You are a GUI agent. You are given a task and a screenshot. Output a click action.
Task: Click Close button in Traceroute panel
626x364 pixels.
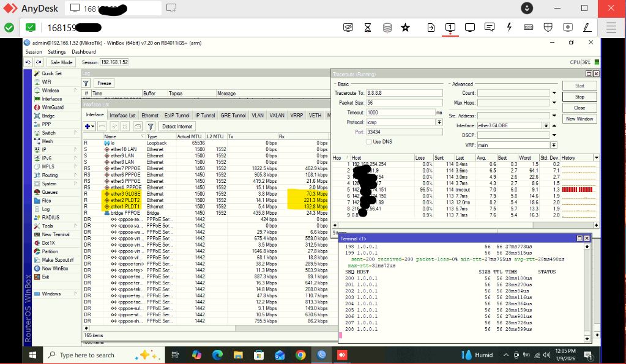point(579,108)
